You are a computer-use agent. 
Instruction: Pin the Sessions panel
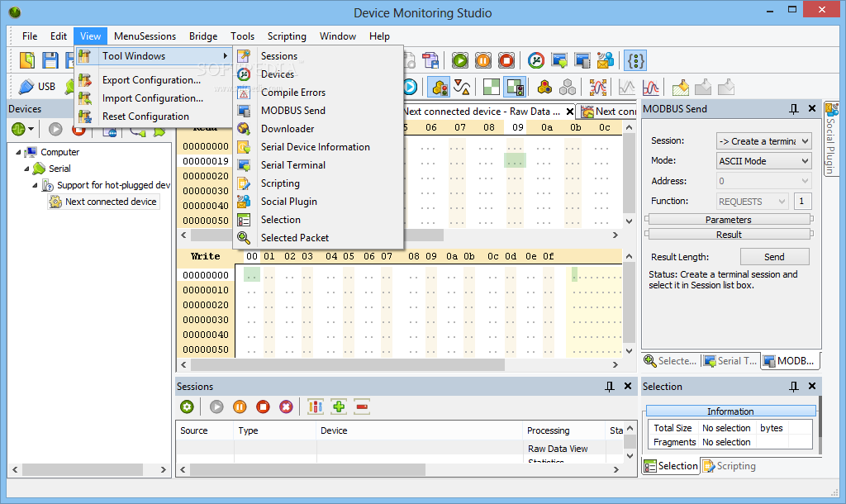(x=610, y=387)
